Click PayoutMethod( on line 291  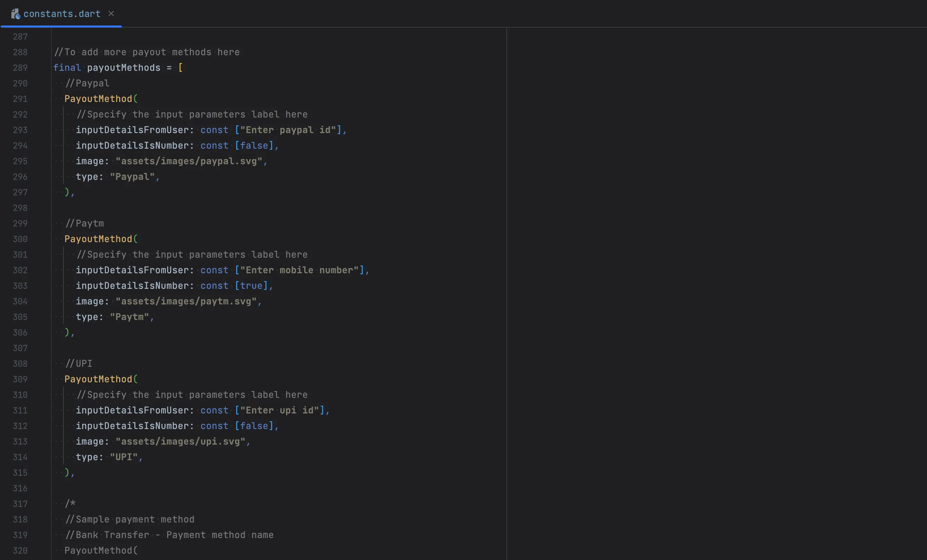[101, 99]
